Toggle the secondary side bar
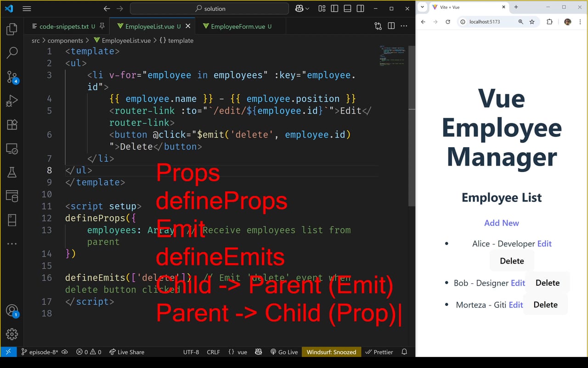The image size is (588, 368). point(361,8)
